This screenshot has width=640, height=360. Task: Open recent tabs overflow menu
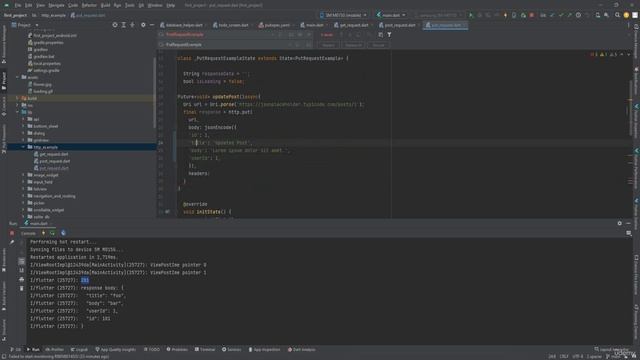(x=629, y=25)
